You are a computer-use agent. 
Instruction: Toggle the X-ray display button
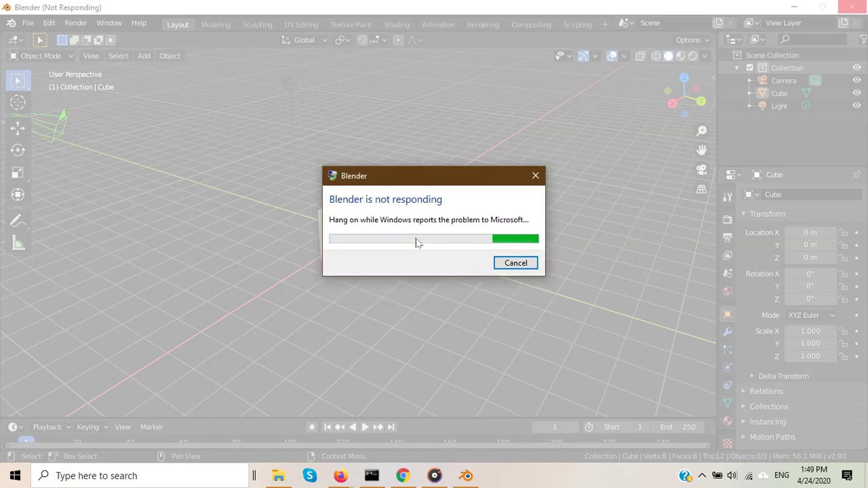(x=640, y=56)
